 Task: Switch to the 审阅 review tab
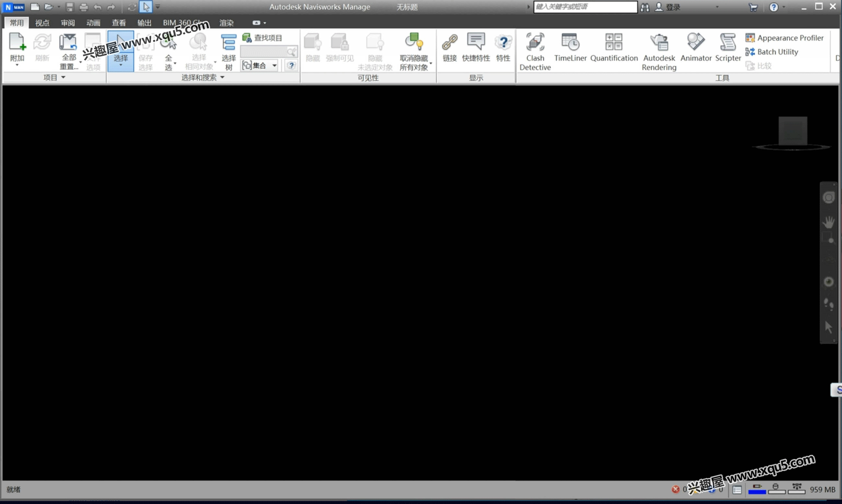coord(67,23)
